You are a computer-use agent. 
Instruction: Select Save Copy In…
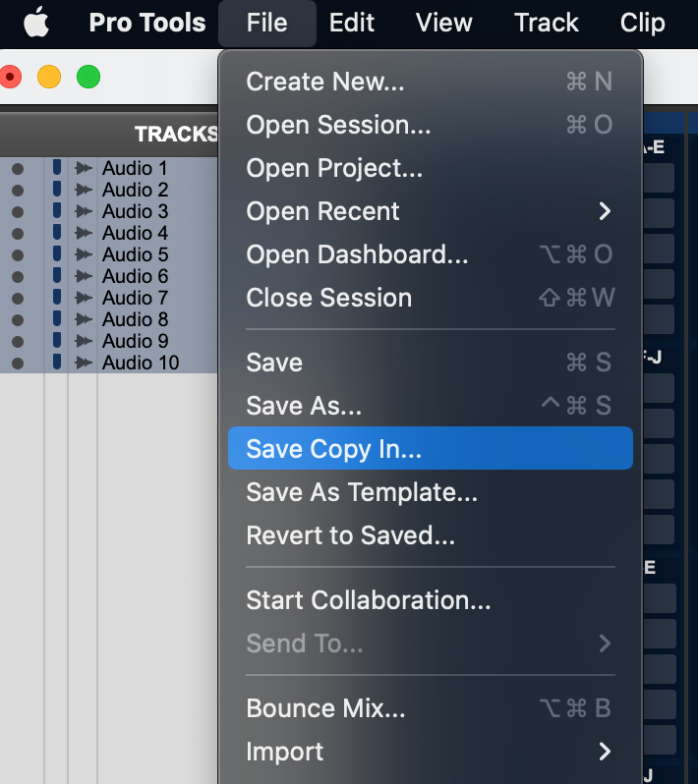431,449
